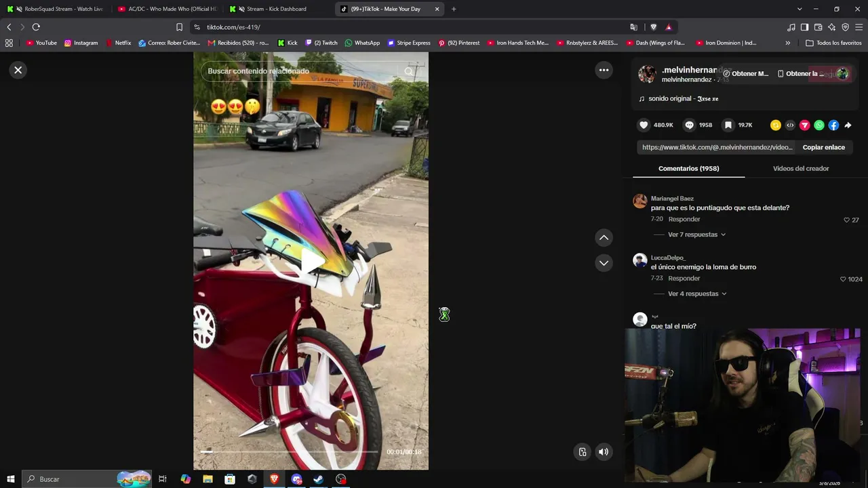
Task: Click the tiktok.com address bar
Action: (x=407, y=27)
